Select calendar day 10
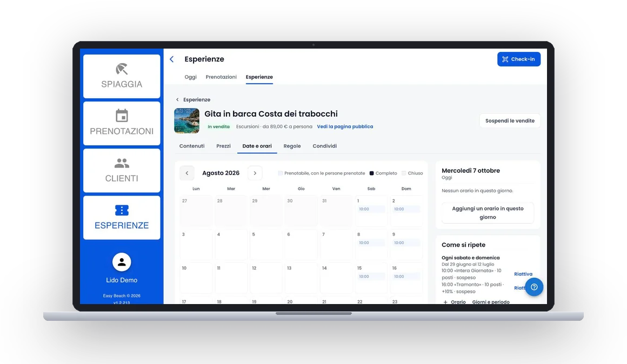Image resolution: width=627 pixels, height=364 pixels. (x=196, y=279)
